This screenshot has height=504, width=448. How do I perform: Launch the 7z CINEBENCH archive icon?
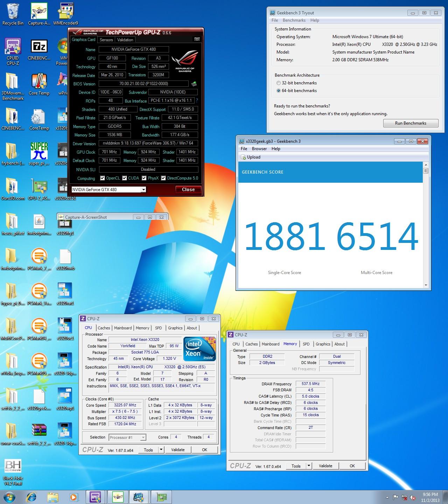pyautogui.click(x=39, y=49)
